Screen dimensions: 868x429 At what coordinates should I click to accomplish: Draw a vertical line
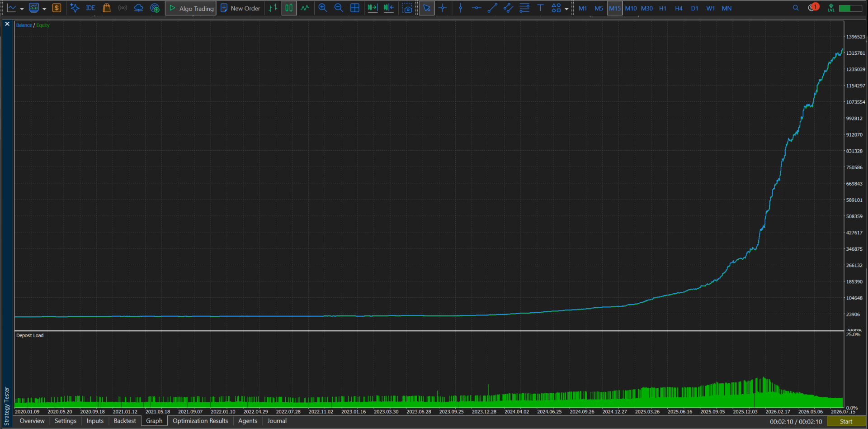click(x=460, y=8)
